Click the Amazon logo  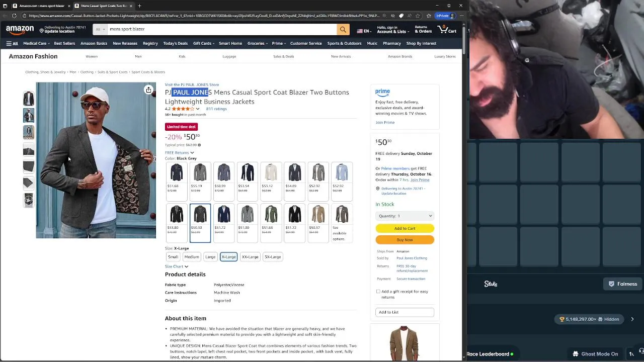pyautogui.click(x=20, y=30)
